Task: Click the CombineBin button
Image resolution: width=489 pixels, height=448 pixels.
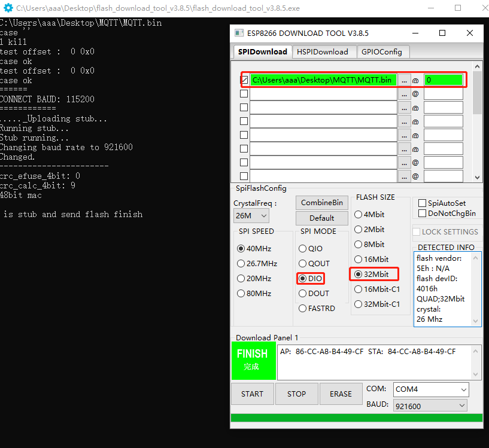Action: (322, 203)
